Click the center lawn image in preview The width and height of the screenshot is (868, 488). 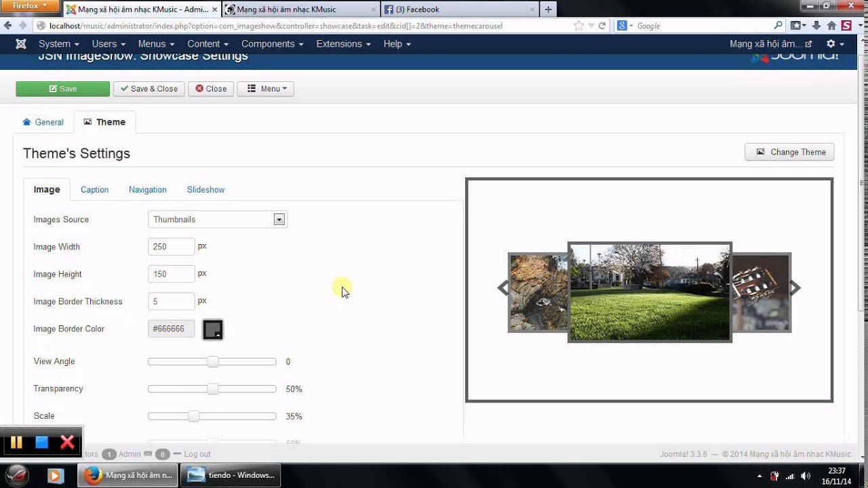(x=650, y=292)
